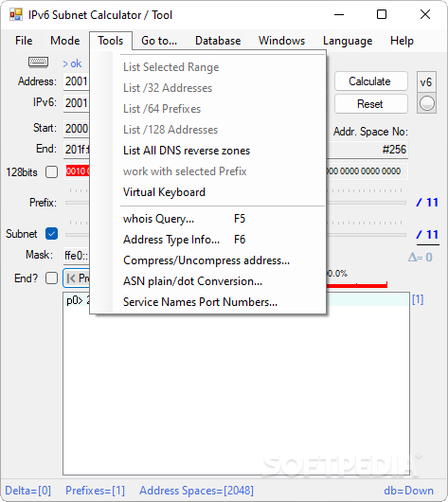Image resolution: width=448 pixels, height=502 pixels.
Task: Click Address Spaces=[2048] status text
Action: [x=196, y=491]
